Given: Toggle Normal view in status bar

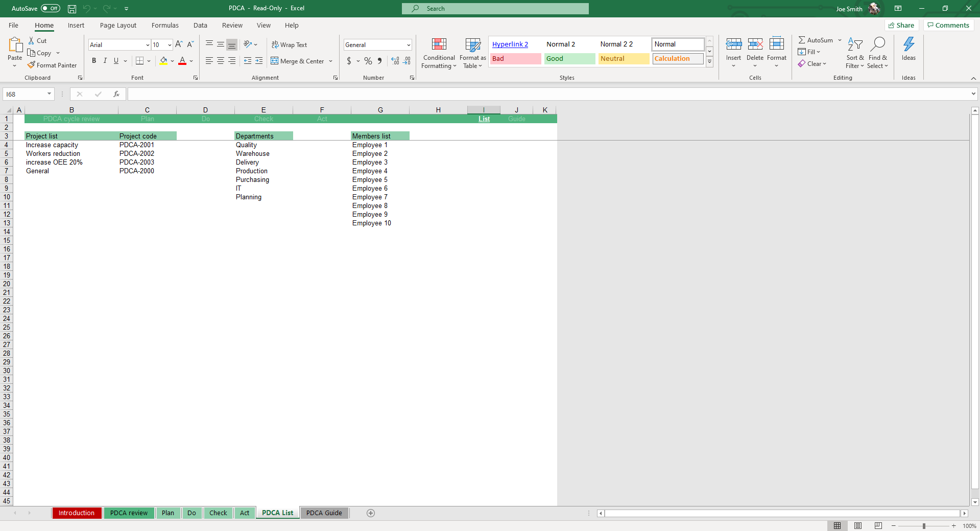Looking at the screenshot, I should (838, 526).
